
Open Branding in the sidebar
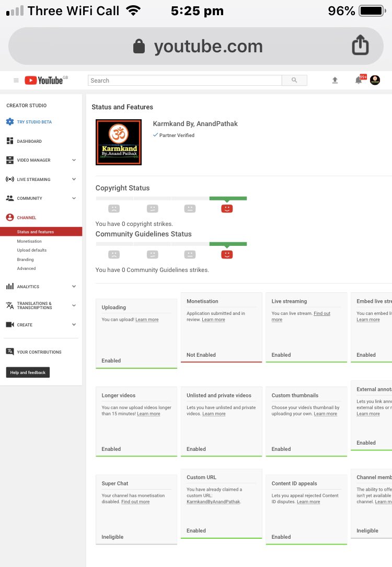click(25, 259)
